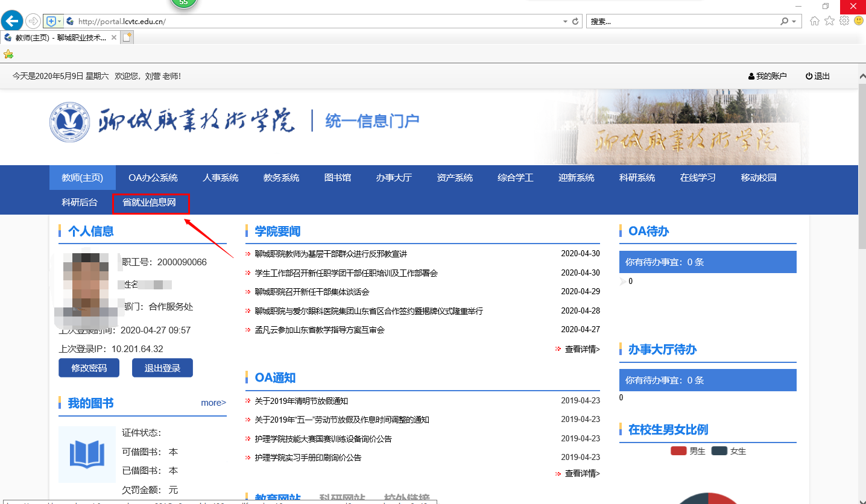This screenshot has height=504, width=866.
Task: Click the 修改密码 button
Action: point(89,368)
